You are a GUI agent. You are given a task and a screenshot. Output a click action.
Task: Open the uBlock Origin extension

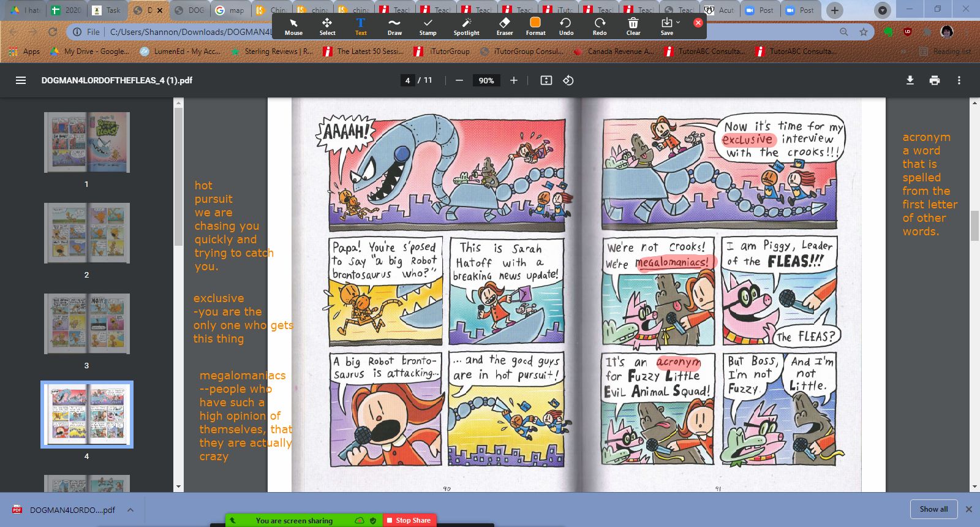[908, 32]
